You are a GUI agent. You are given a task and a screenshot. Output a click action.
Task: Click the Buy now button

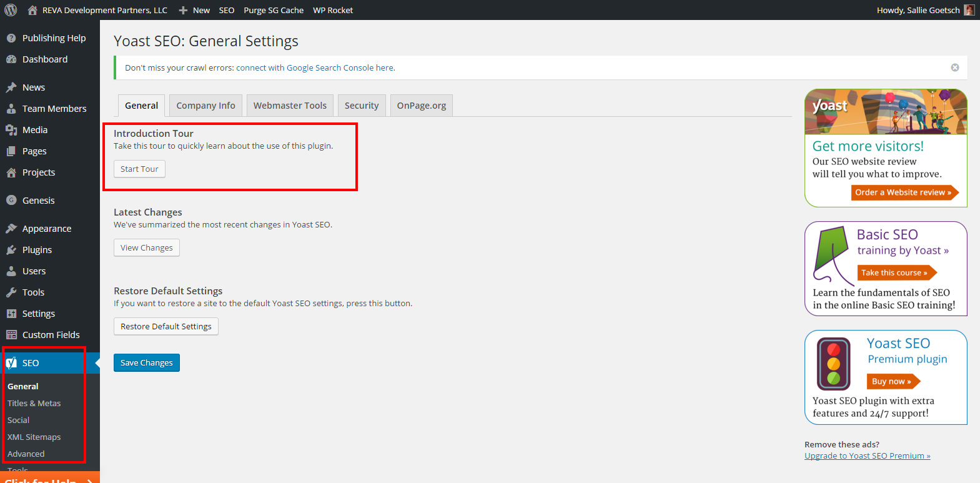[893, 381]
